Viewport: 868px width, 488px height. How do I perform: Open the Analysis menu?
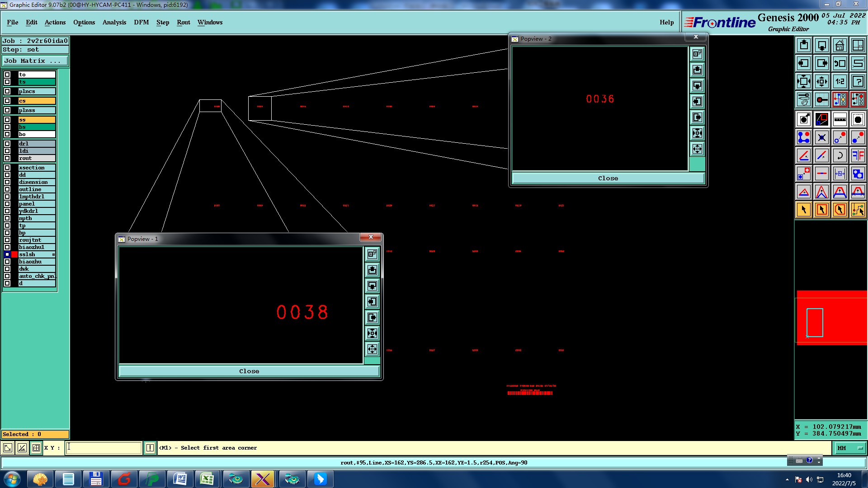[114, 22]
